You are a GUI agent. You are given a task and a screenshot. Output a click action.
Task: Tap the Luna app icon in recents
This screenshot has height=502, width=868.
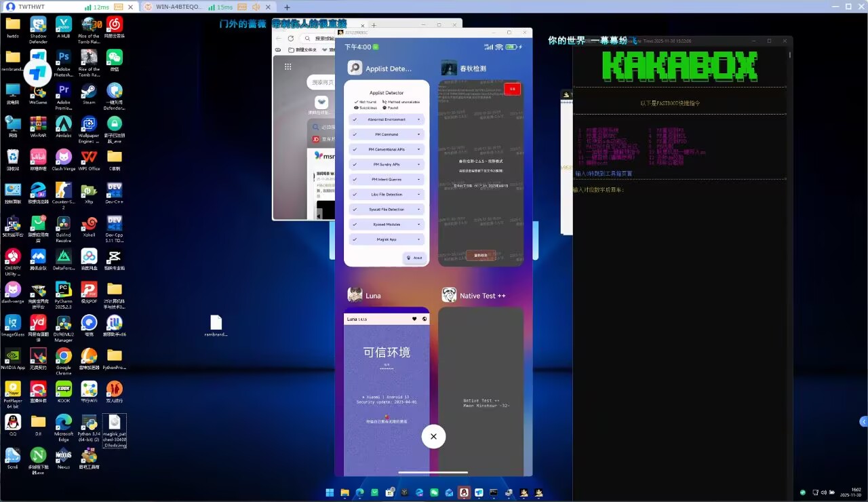pos(355,295)
